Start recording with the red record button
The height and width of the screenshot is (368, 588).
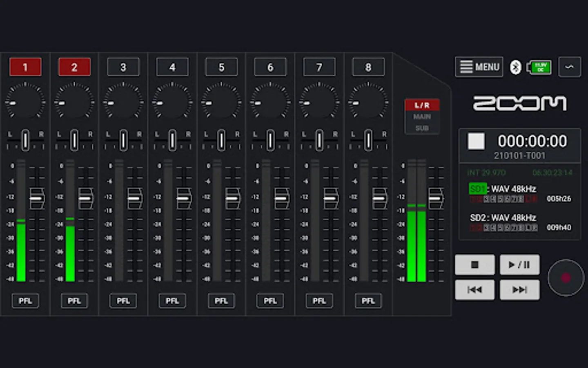click(x=566, y=278)
